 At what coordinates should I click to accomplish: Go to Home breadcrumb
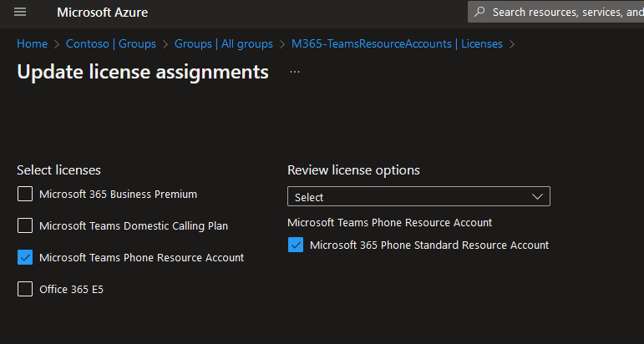[32, 43]
